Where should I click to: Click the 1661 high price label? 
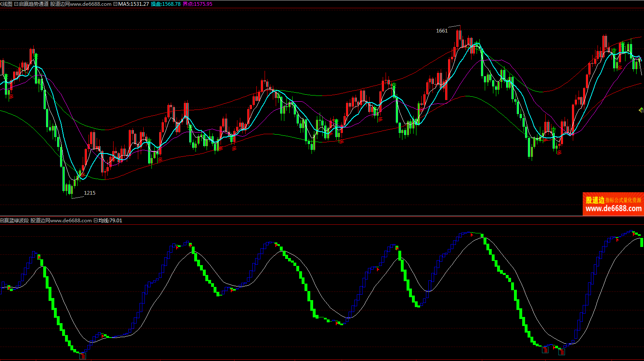tap(442, 31)
